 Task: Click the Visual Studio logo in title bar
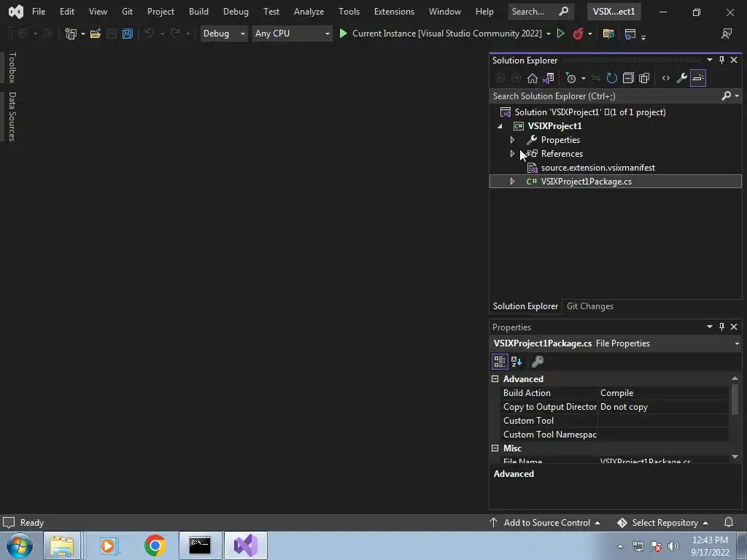[x=16, y=12]
